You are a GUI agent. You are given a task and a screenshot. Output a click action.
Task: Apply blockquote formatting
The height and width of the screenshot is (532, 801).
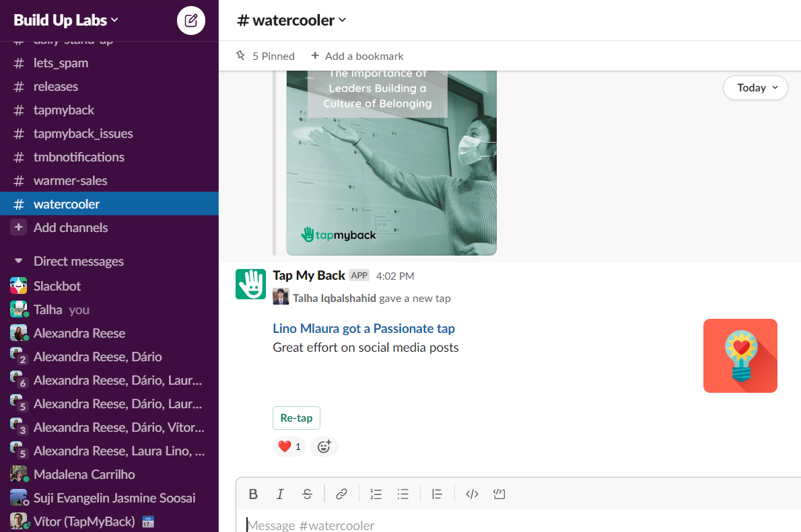437,494
